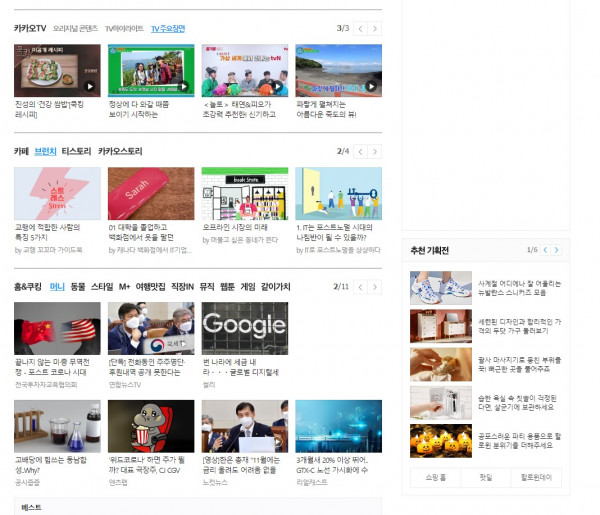Switch to the 카카오스토리 tab
Screen dimensions: 600x515
pyautogui.click(x=120, y=151)
